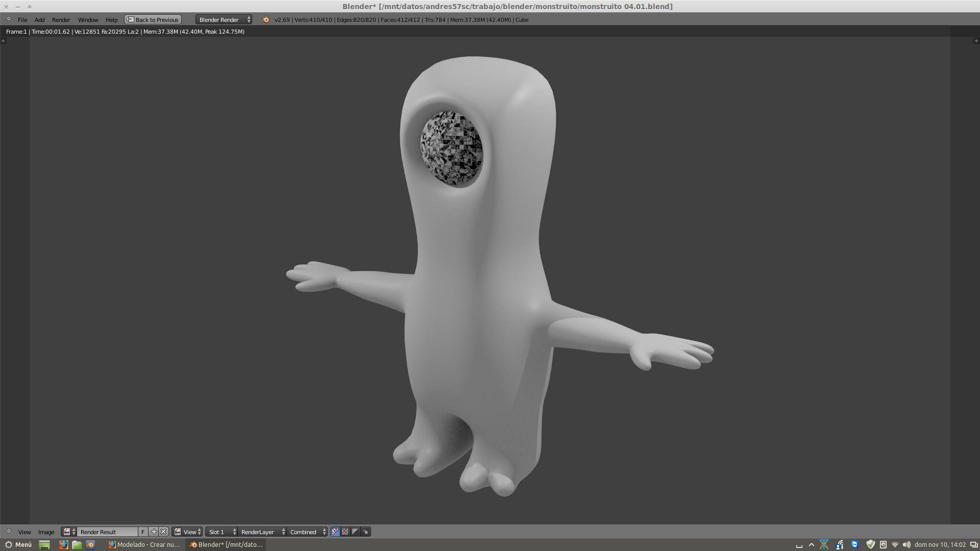
Task: Click Back to Previous button
Action: (153, 19)
